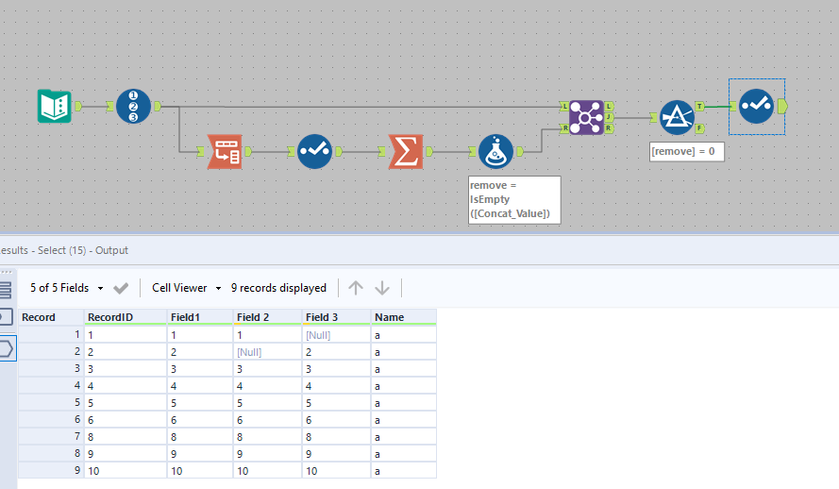
Task: Click the Field 3 column header
Action: coord(337,317)
